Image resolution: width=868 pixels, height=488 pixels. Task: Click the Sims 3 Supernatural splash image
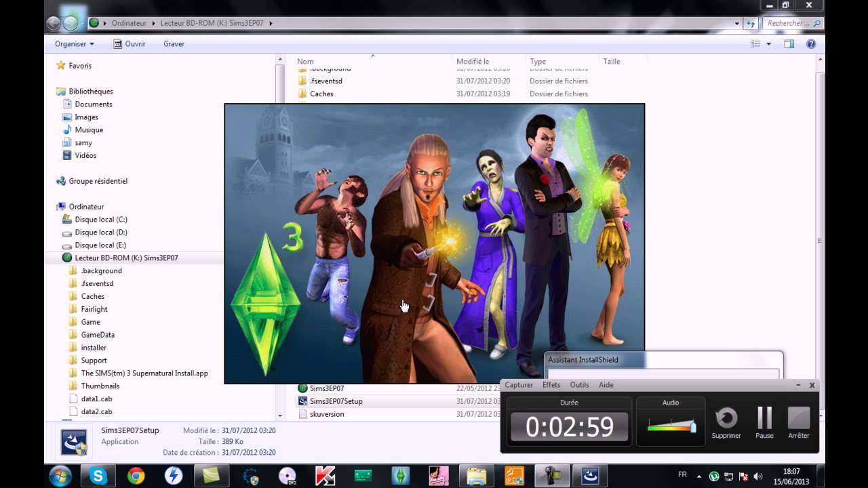pos(434,244)
